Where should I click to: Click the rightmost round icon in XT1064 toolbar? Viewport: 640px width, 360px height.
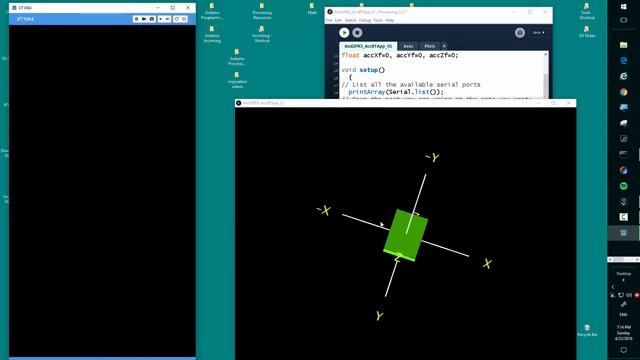coord(184,19)
